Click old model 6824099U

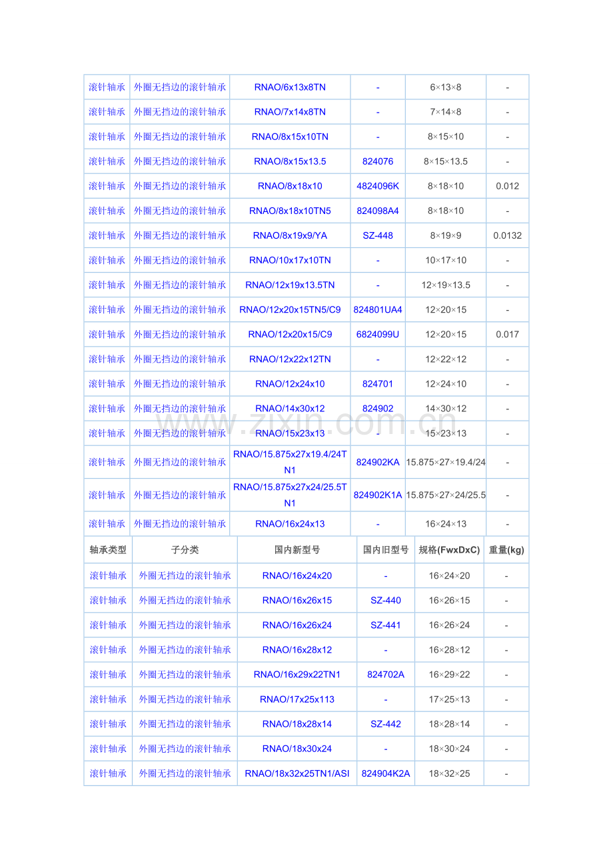click(x=378, y=334)
